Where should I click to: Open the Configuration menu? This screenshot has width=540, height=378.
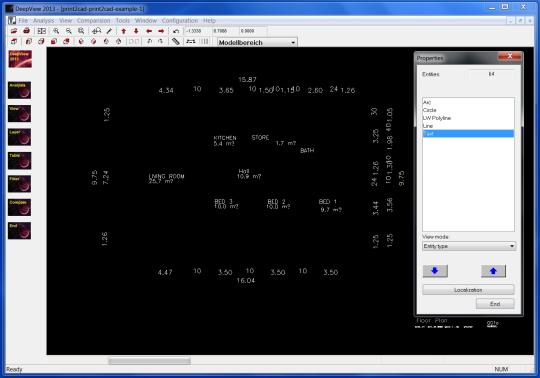(180, 21)
